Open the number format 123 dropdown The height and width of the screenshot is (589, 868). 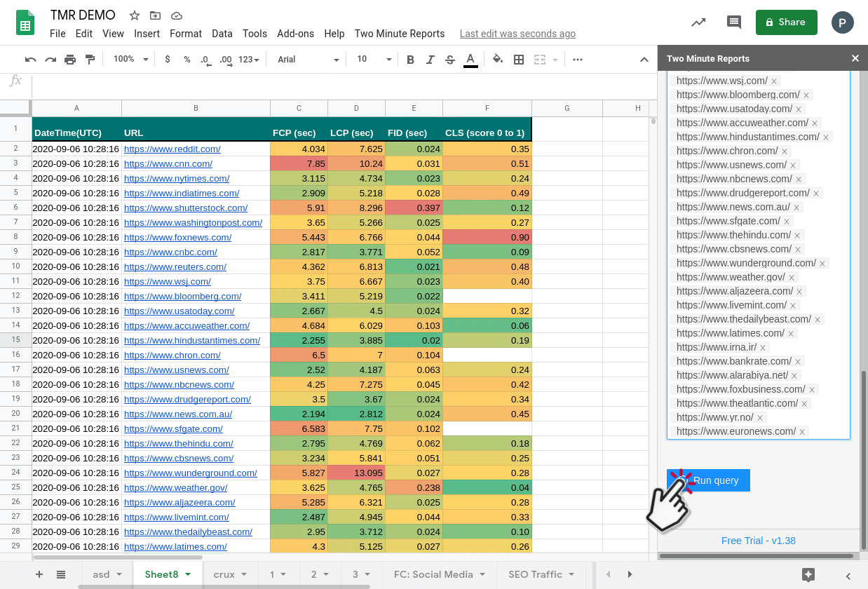pos(249,60)
